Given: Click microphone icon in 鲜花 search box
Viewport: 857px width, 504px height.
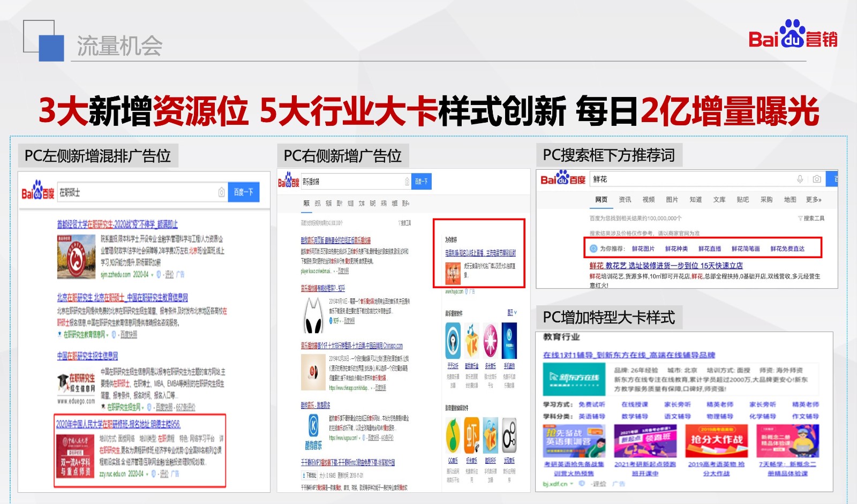Looking at the screenshot, I should point(800,179).
